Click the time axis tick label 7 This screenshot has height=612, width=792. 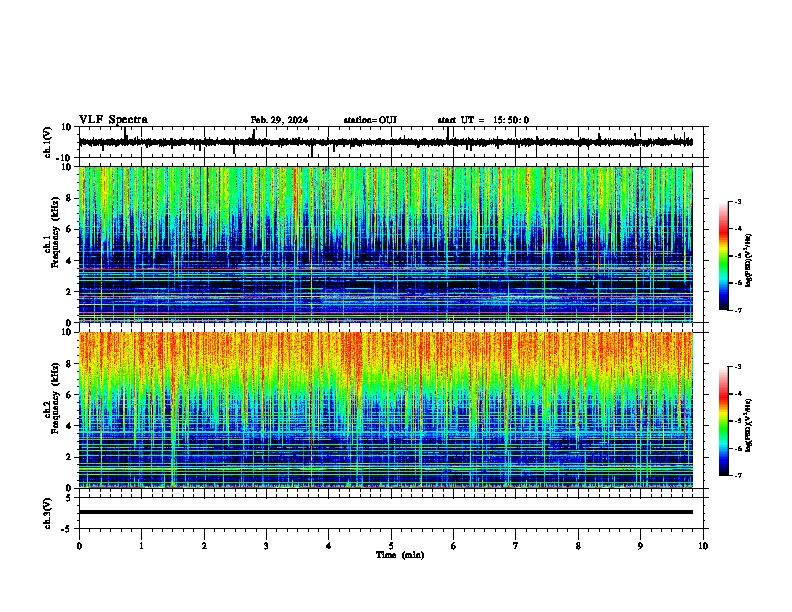click(x=516, y=545)
